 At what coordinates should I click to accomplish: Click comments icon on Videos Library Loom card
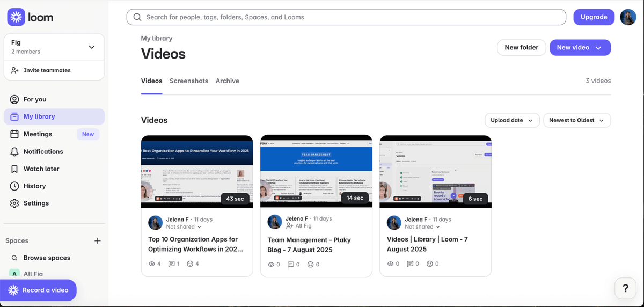click(411, 264)
